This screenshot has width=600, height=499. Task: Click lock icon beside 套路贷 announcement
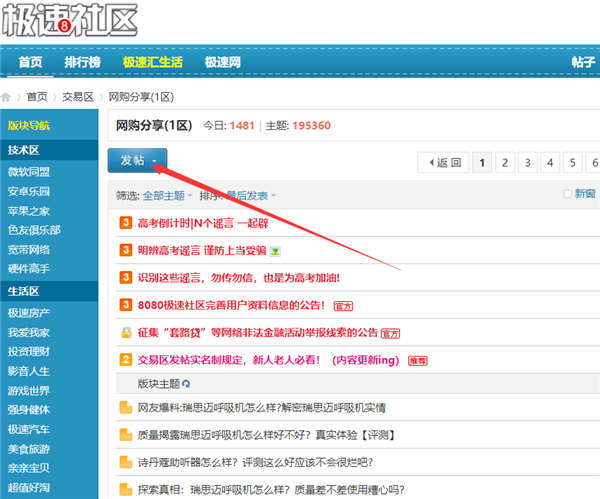126,331
